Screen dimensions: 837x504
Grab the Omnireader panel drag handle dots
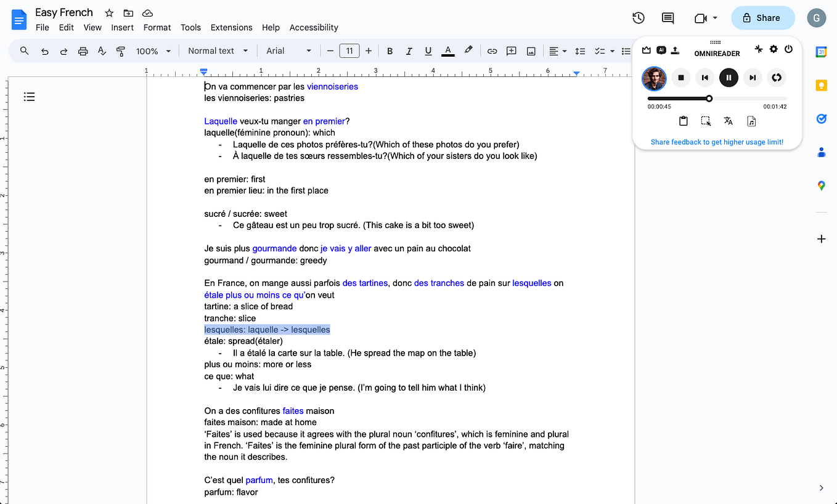[x=715, y=43]
